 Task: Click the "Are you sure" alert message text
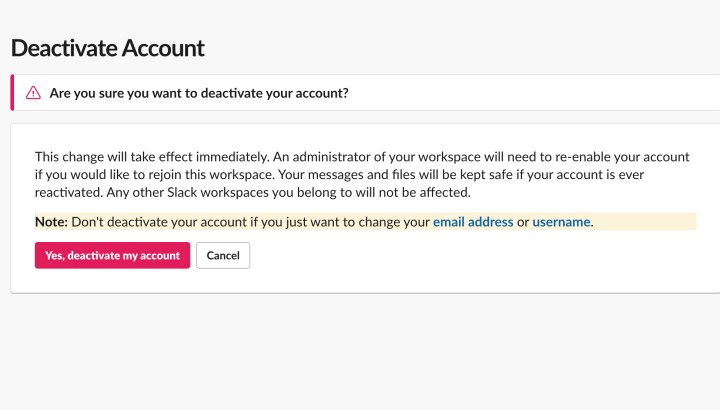198,93
